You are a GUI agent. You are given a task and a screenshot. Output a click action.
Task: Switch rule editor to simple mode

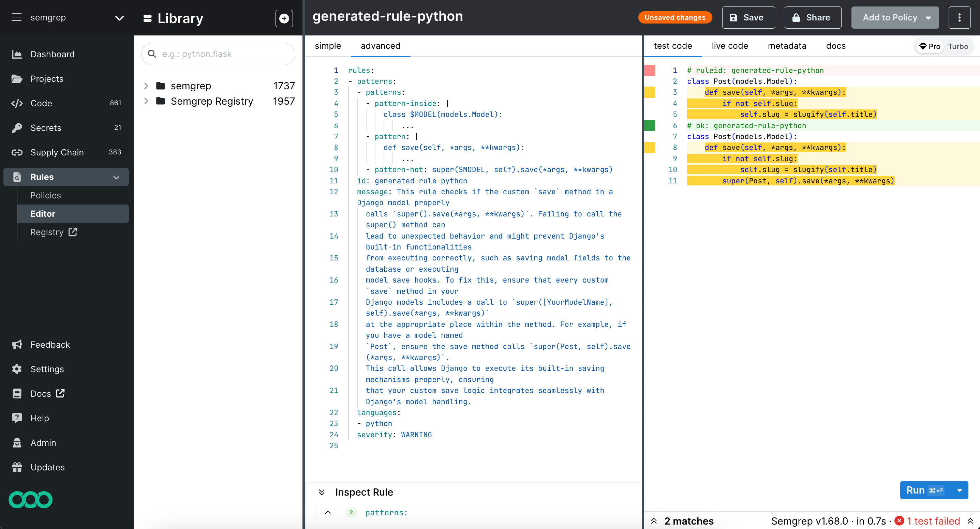click(328, 46)
